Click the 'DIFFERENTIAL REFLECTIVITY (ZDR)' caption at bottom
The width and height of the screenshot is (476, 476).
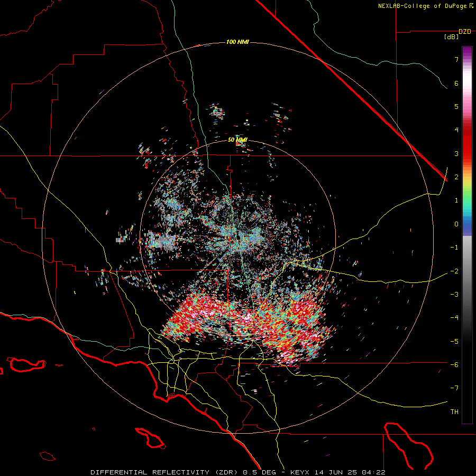coord(165,472)
